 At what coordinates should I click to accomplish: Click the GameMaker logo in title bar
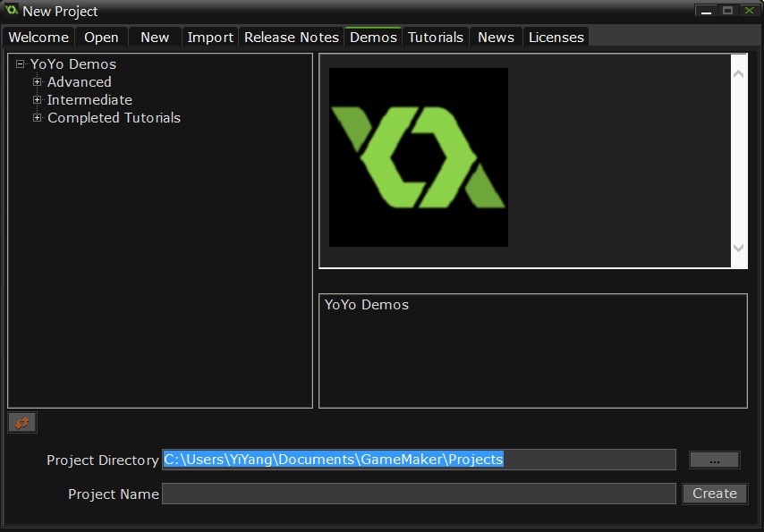(x=12, y=10)
